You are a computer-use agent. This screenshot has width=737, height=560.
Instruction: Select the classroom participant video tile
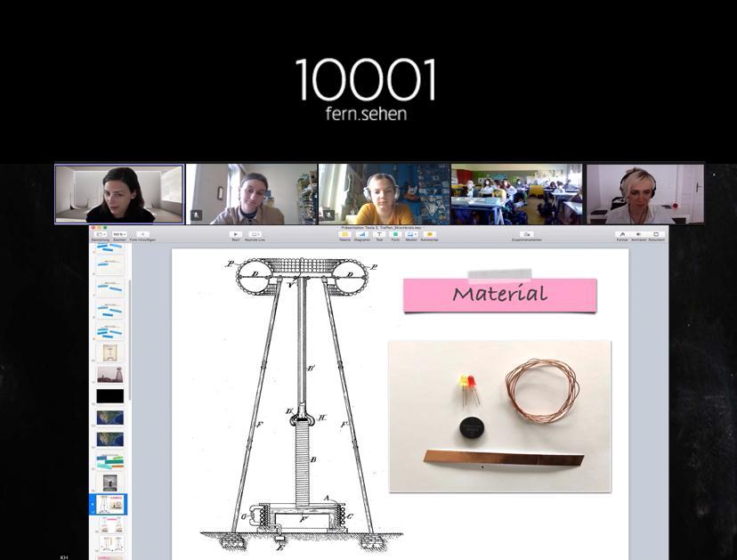pyautogui.click(x=516, y=194)
